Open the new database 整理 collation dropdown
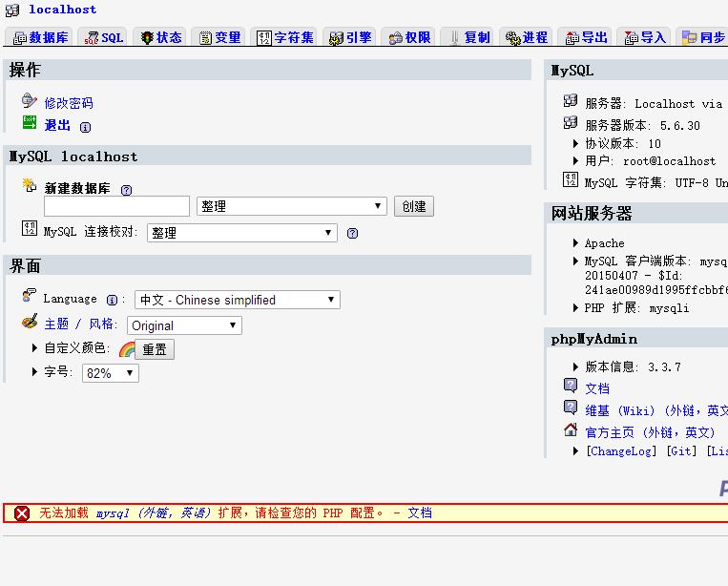 [x=292, y=206]
